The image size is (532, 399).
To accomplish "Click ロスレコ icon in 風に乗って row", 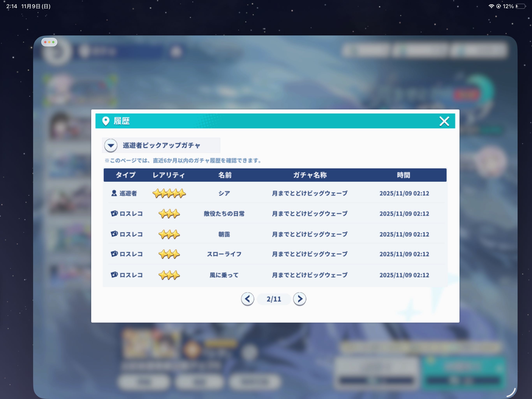I will (x=114, y=275).
